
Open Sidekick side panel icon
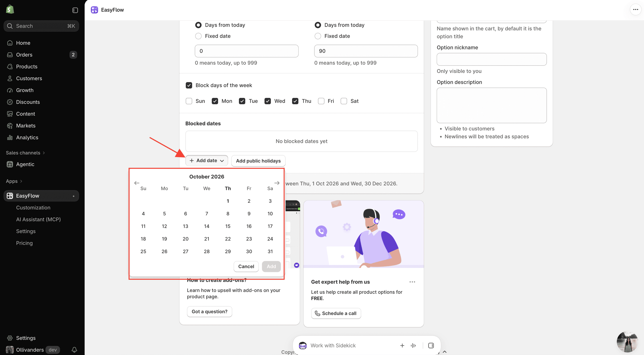click(431, 345)
